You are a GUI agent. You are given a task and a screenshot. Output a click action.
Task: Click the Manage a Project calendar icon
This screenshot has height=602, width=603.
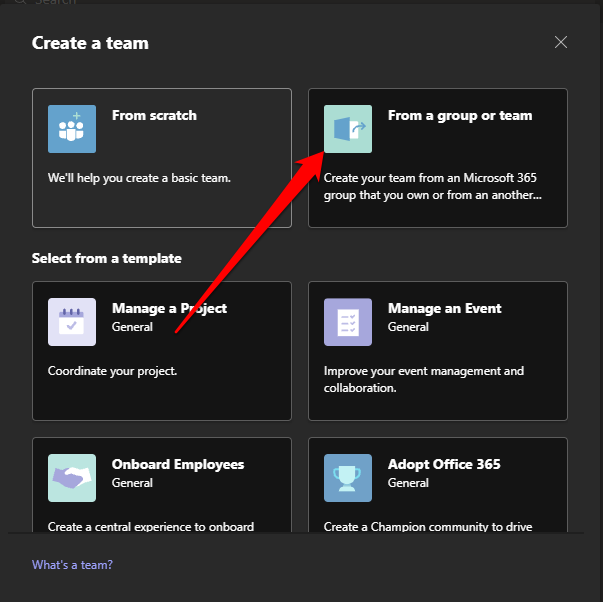[x=72, y=322]
